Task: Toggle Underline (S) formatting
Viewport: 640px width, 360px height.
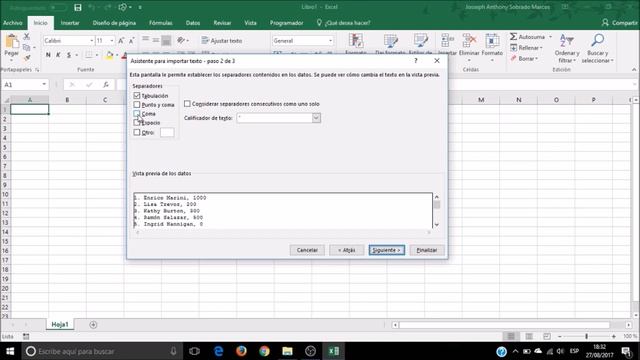Action: click(69, 55)
